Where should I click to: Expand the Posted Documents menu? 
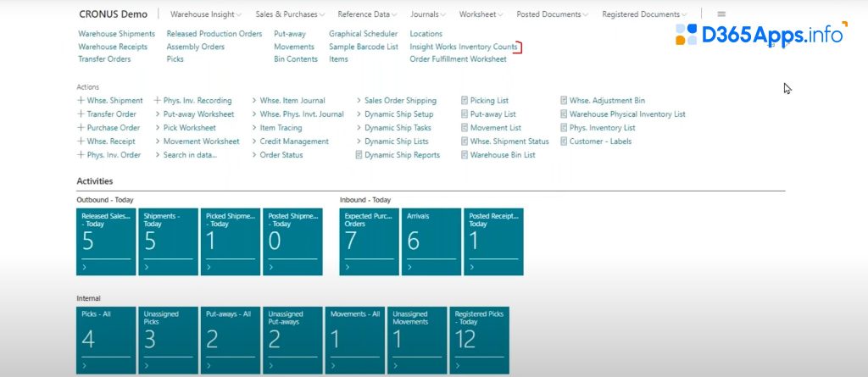pyautogui.click(x=553, y=14)
